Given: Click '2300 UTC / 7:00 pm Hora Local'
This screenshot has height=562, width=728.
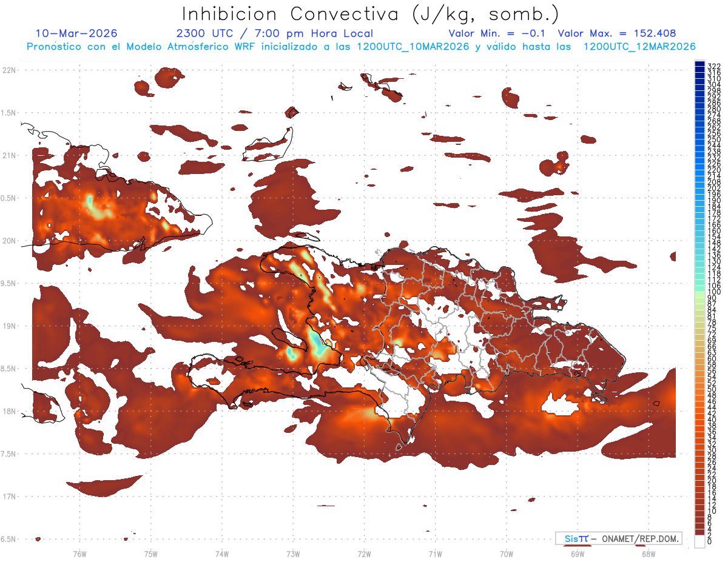Looking at the screenshot, I should [274, 33].
